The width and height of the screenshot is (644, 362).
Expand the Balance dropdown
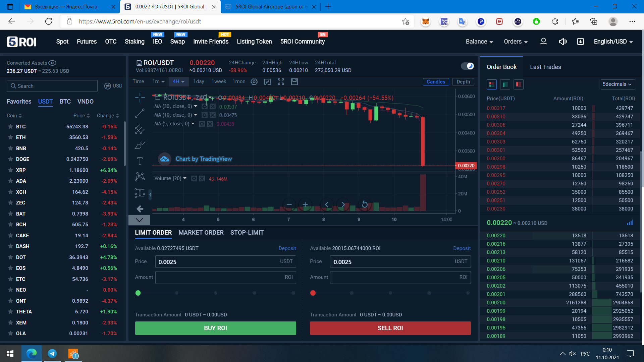(x=479, y=42)
